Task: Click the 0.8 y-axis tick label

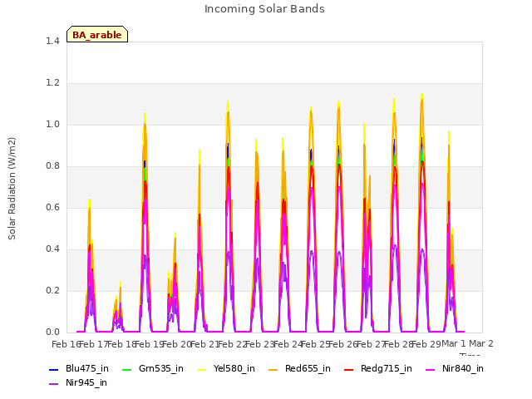Action: [x=52, y=166]
